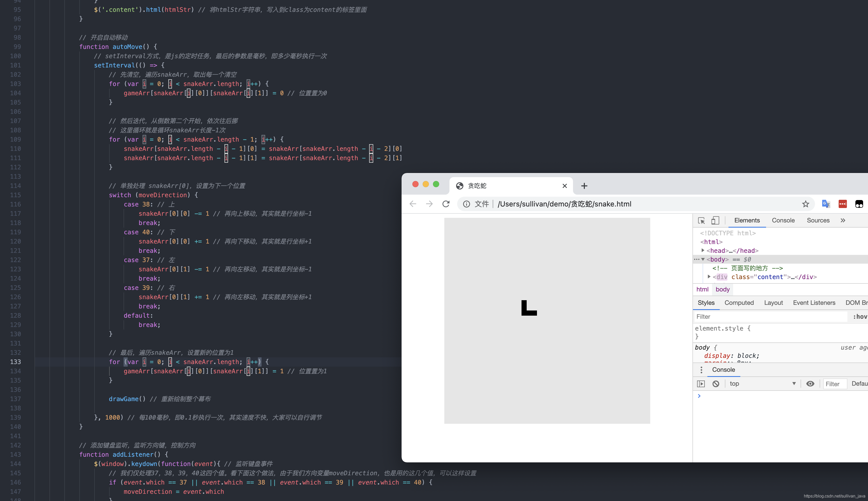Open the Google Translate extension

(x=826, y=204)
